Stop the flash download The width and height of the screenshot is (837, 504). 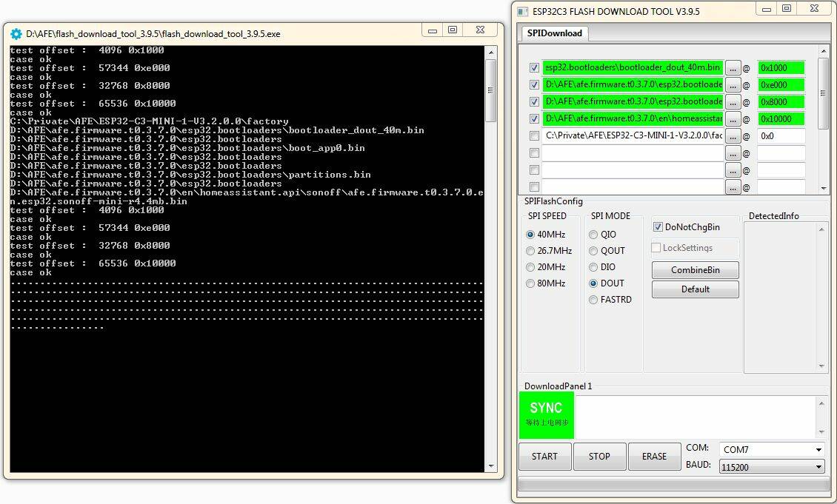click(599, 457)
